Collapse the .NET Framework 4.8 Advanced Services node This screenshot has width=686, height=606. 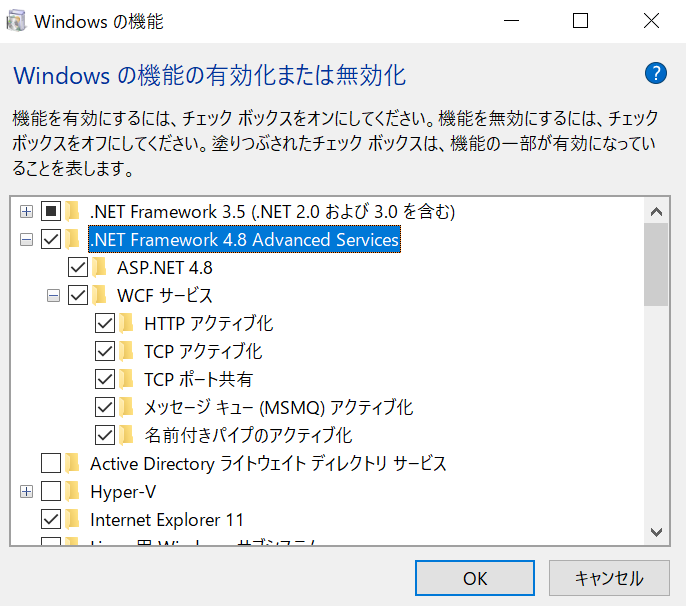(27, 240)
